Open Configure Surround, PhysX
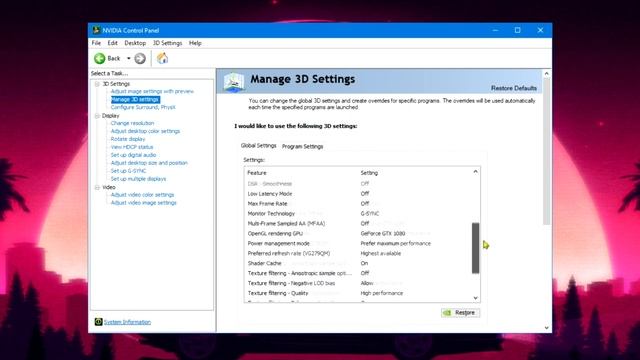The width and height of the screenshot is (640, 360). click(143, 107)
